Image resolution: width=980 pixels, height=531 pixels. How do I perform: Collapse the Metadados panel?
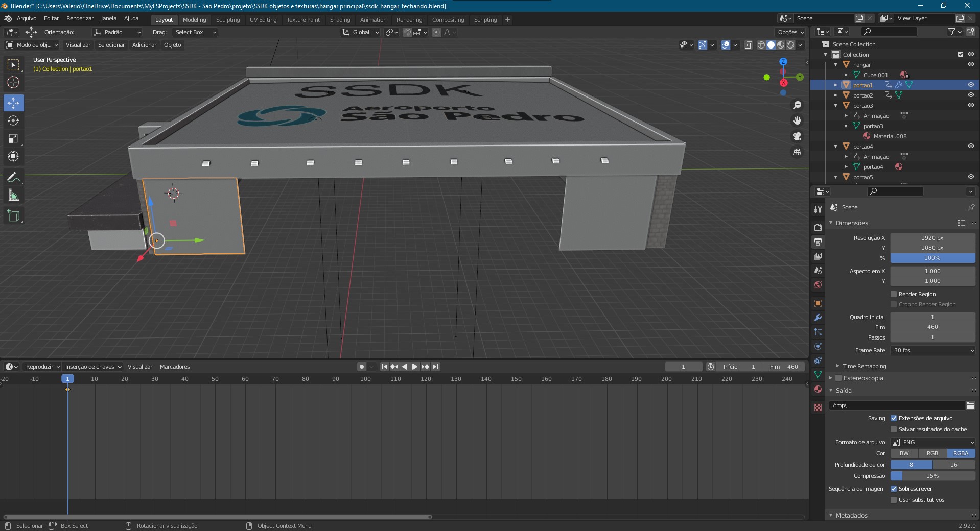[831, 516]
